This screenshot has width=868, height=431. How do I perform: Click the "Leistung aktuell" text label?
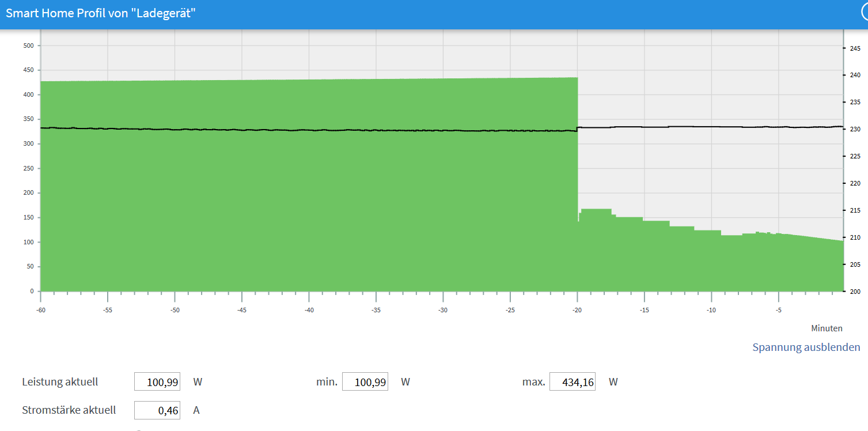pyautogui.click(x=60, y=381)
